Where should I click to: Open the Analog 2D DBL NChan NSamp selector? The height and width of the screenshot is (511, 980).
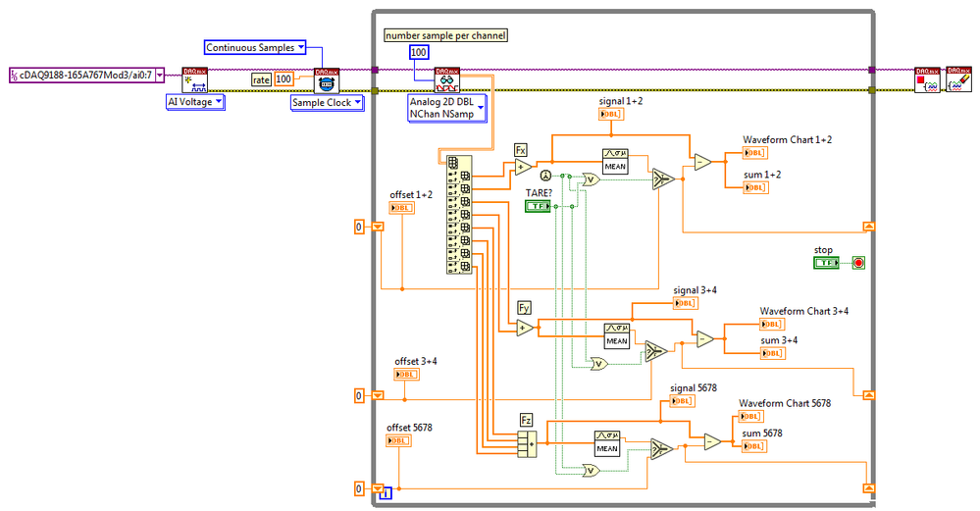click(x=447, y=108)
